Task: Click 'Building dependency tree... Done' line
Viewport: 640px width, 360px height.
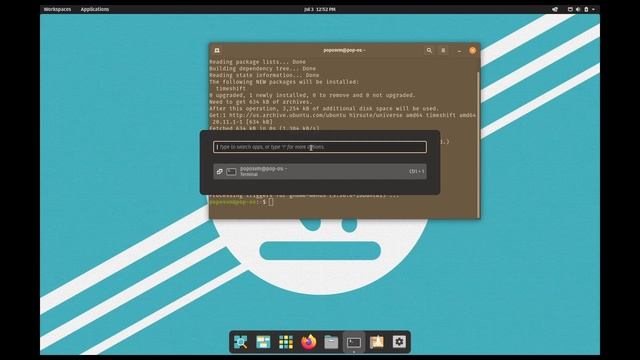Action: (262, 69)
